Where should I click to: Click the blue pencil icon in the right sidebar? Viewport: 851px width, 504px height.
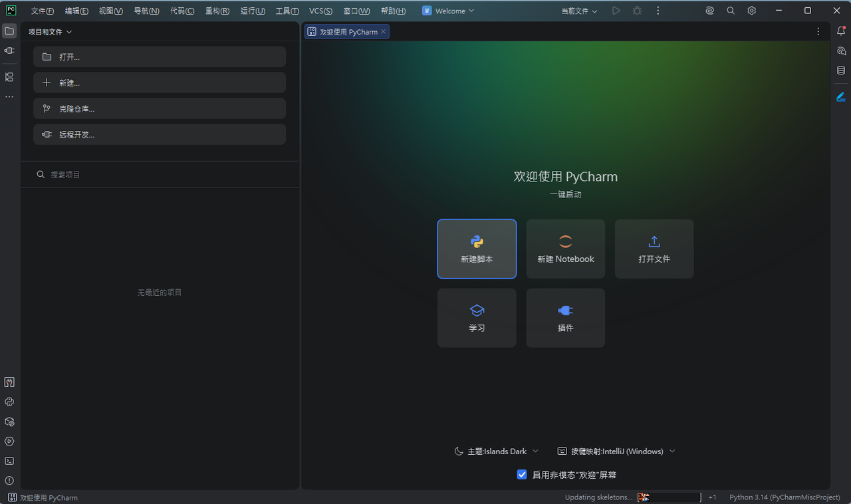[x=841, y=96]
